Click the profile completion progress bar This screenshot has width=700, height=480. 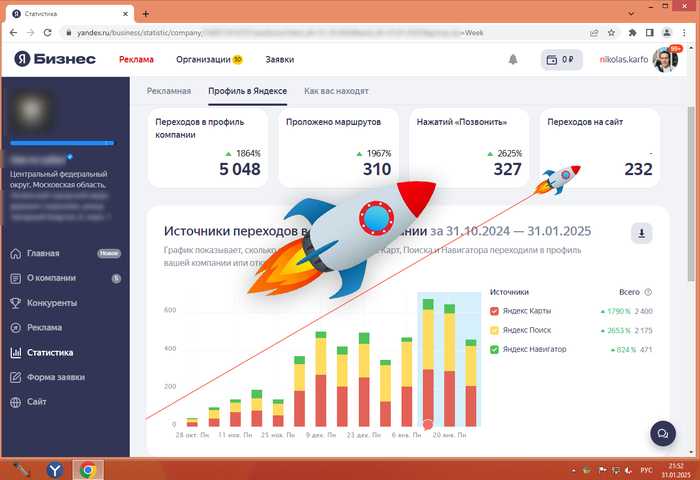click(x=62, y=143)
